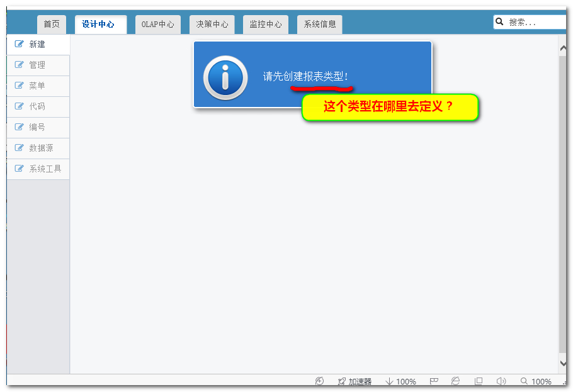Click the scrollbar down arrow
This screenshot has height=392, width=573.
563,363
